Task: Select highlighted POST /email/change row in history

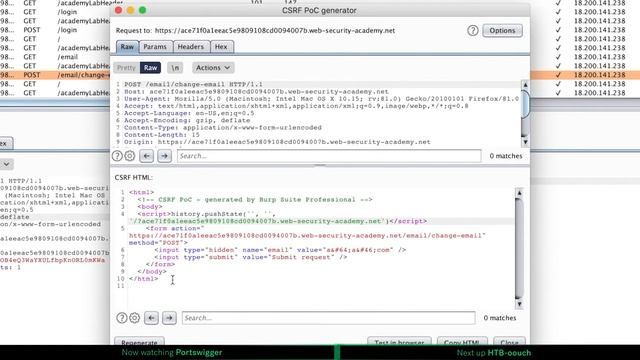Action: click(55, 75)
